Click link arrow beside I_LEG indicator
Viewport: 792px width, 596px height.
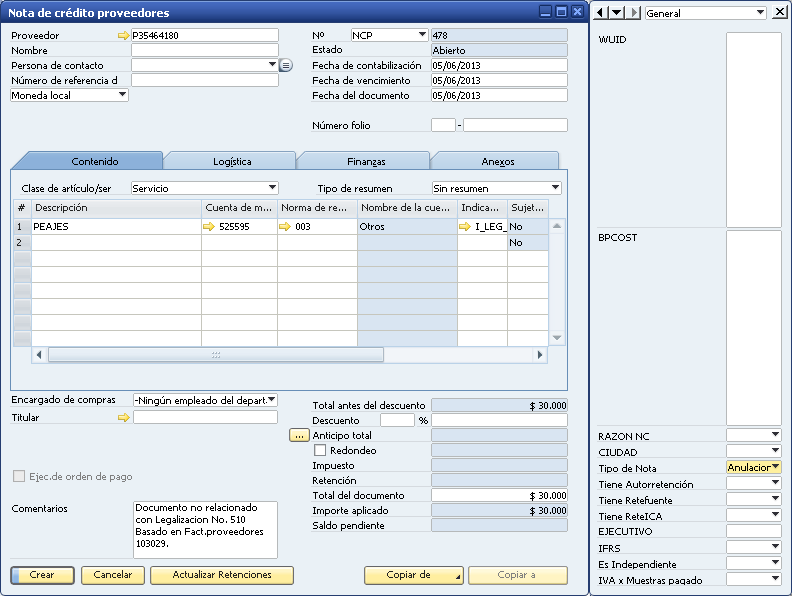[x=465, y=227]
